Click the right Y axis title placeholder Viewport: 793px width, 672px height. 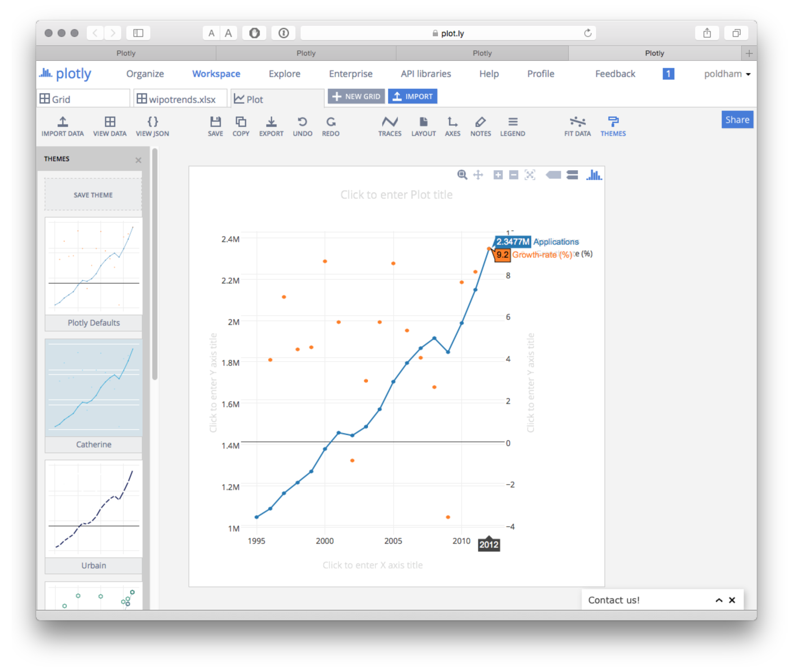click(x=530, y=383)
